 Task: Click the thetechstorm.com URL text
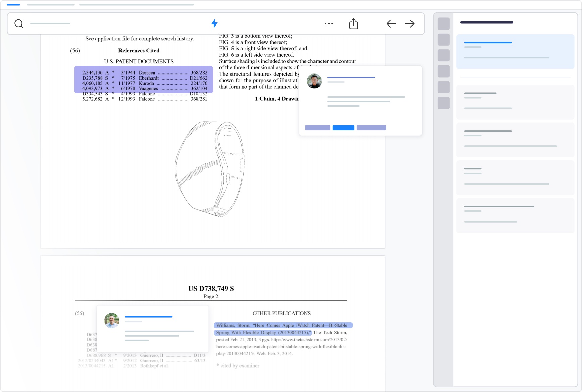(x=281, y=346)
